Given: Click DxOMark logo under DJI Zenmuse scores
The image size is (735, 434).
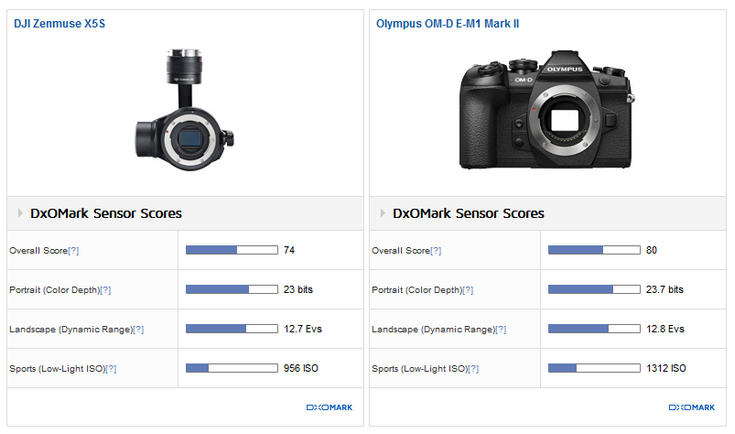Looking at the screenshot, I should (329, 408).
